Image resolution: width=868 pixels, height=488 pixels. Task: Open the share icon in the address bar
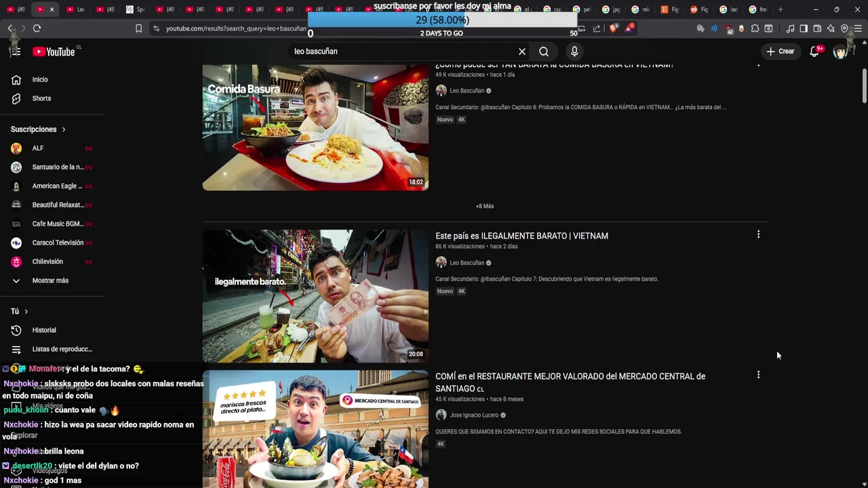(597, 28)
